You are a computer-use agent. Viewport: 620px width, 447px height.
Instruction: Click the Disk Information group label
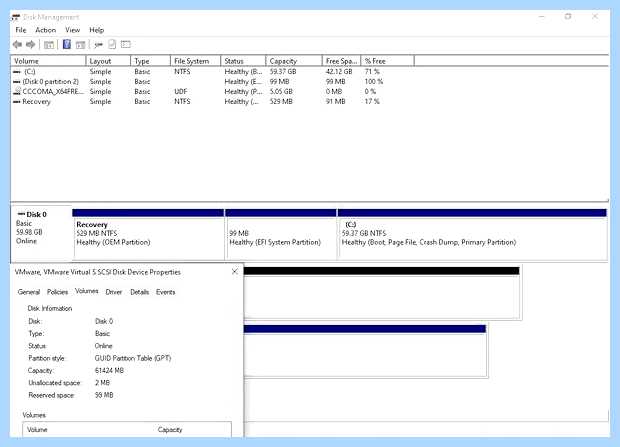[x=50, y=309]
